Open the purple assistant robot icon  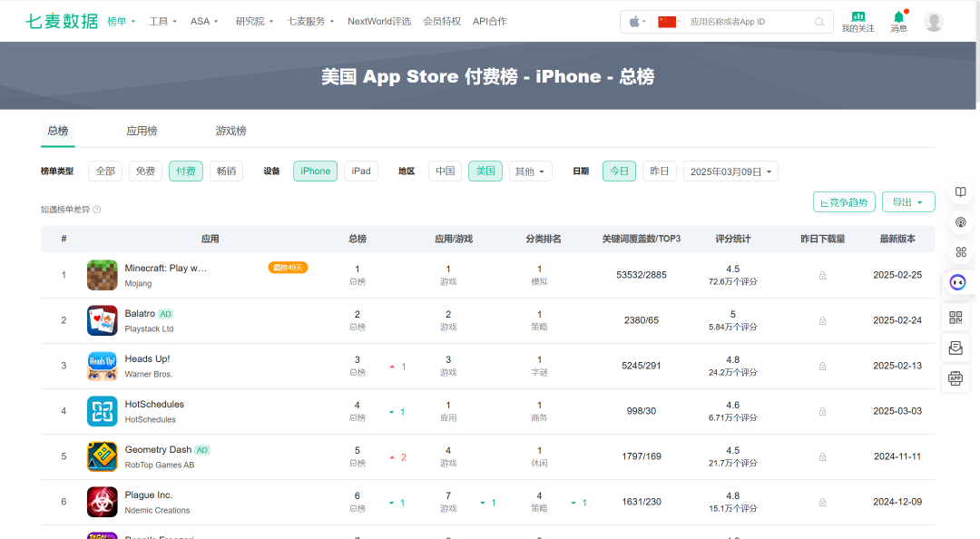(957, 282)
